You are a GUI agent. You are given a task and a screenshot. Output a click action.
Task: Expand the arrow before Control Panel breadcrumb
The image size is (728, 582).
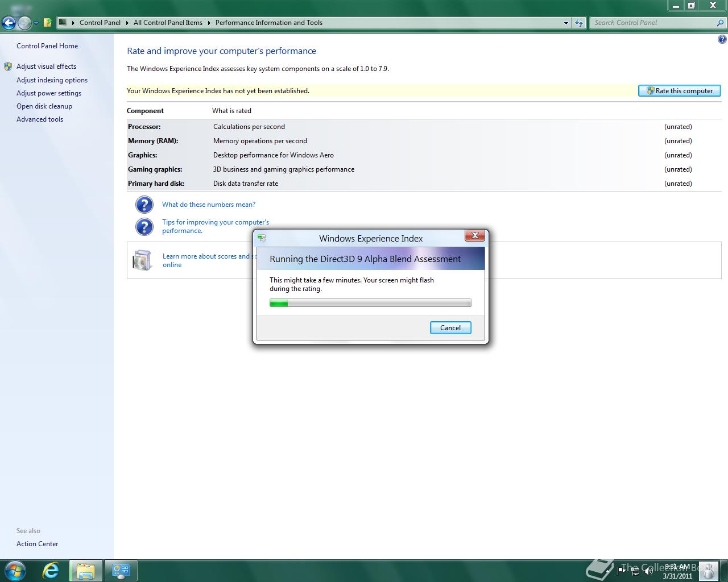coord(73,23)
